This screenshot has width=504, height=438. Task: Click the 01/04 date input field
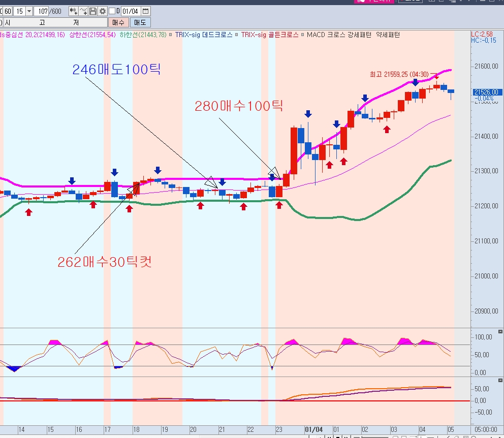[x=131, y=11]
